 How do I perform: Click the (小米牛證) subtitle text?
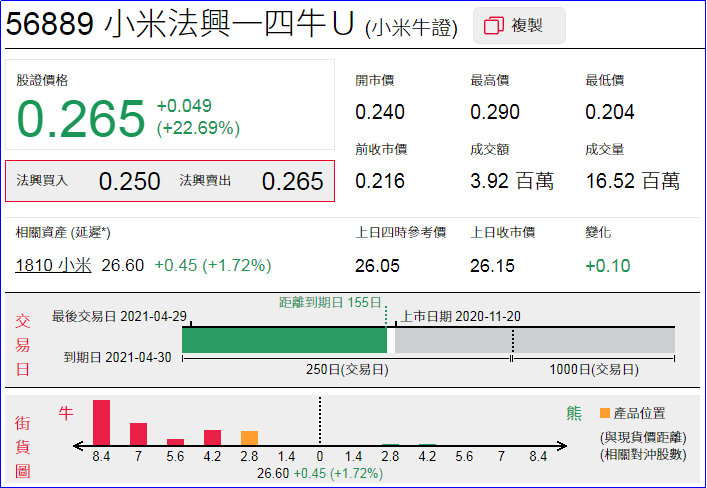[x=411, y=28]
